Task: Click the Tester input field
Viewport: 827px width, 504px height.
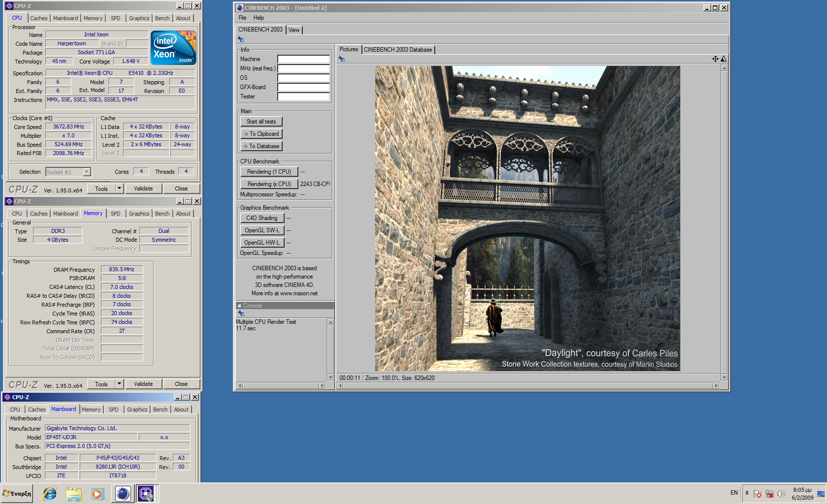Action: (304, 96)
